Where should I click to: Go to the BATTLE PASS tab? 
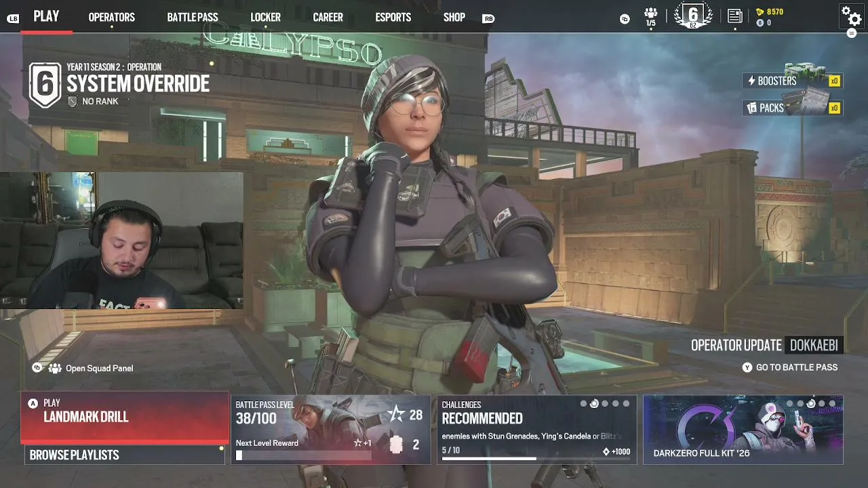click(x=193, y=17)
